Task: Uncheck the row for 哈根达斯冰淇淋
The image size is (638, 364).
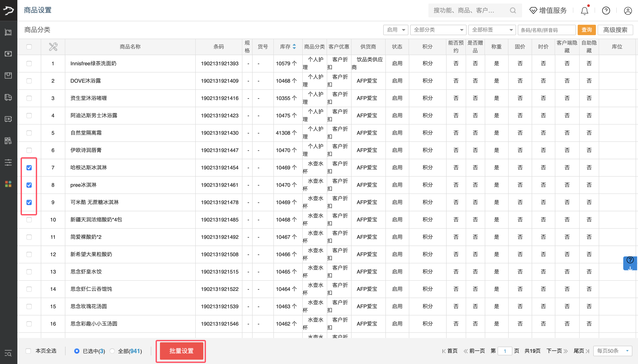Action: [x=29, y=167]
